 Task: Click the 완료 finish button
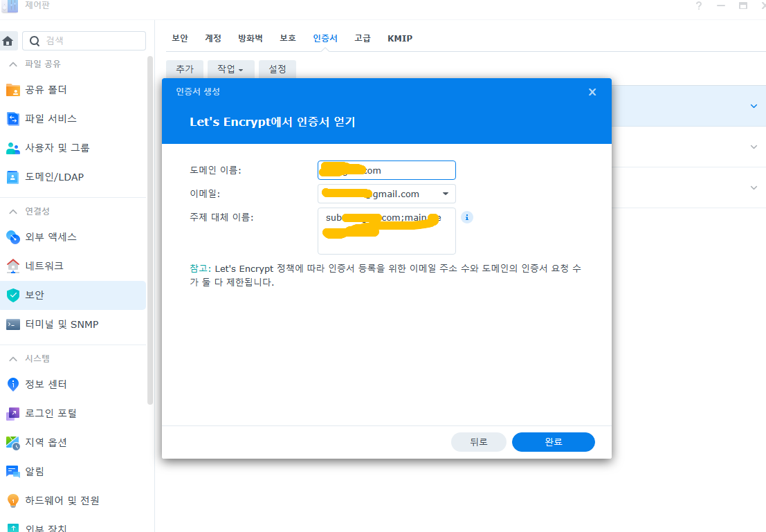pyautogui.click(x=554, y=442)
